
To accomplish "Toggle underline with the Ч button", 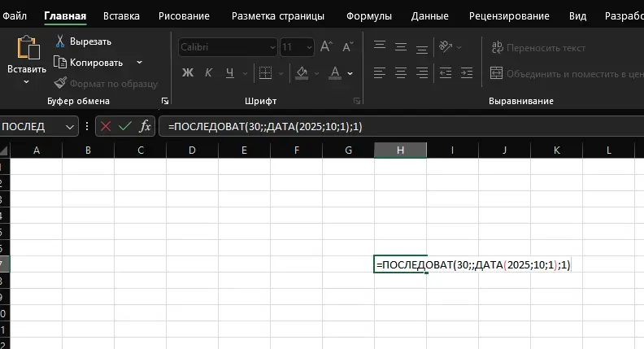I will [228, 73].
